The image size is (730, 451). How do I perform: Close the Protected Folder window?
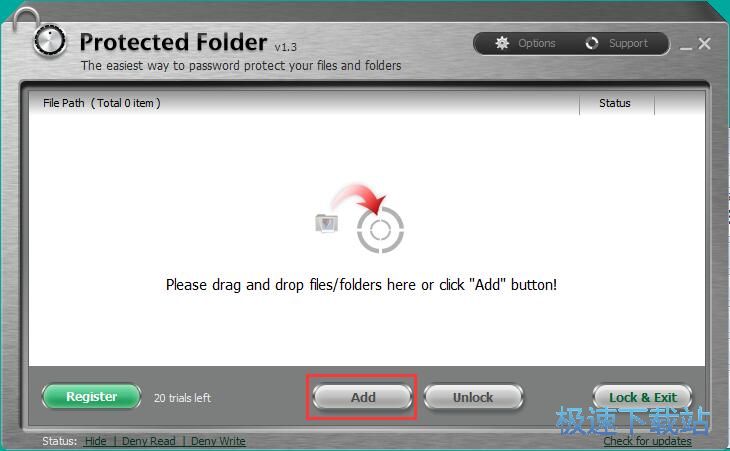point(704,44)
